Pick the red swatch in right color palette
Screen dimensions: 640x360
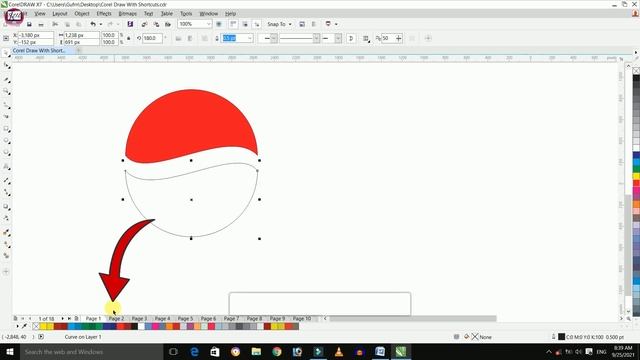[636, 183]
